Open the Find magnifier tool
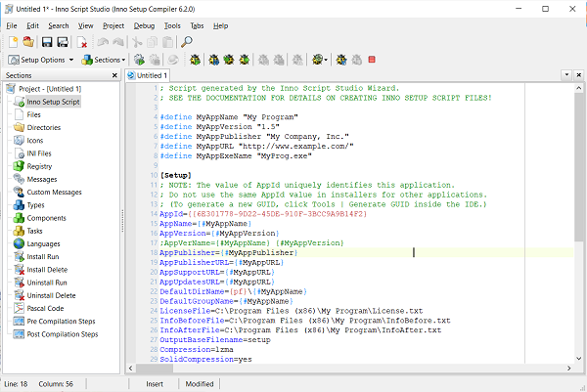This screenshot has height=392, width=587. point(187,42)
